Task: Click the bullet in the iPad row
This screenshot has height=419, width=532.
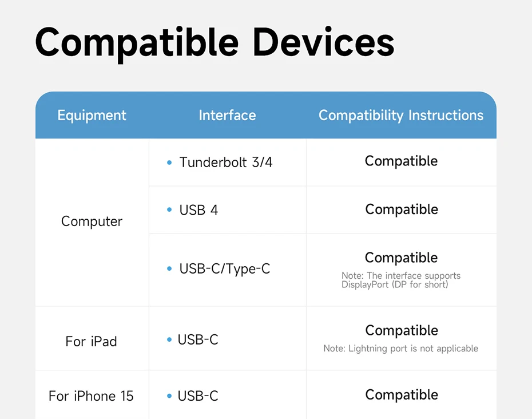Action: tap(169, 340)
